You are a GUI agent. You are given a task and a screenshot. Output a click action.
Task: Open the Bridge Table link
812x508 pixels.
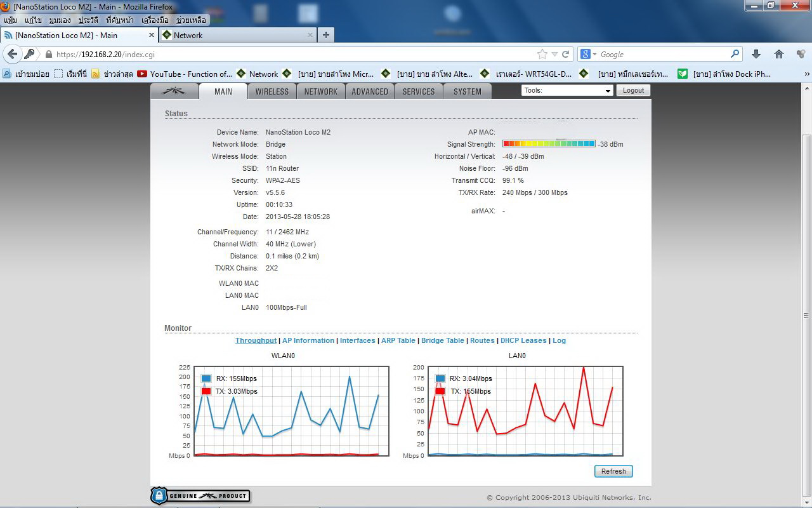[x=443, y=340]
